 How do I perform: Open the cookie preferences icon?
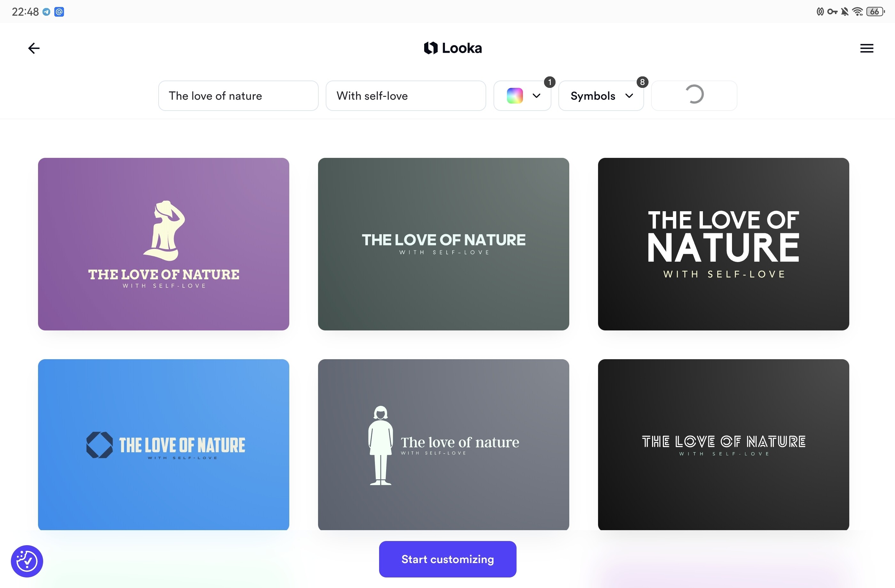tap(27, 561)
